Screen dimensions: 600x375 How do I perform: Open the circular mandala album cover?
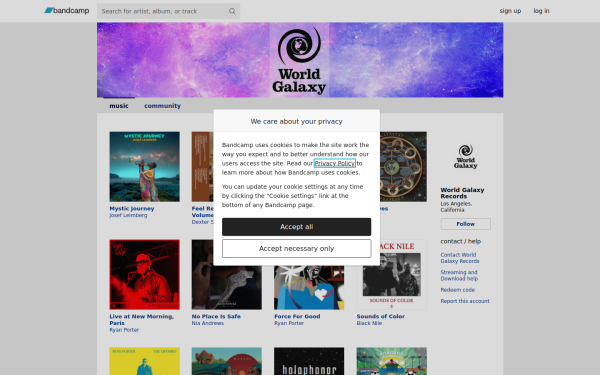pyautogui.click(x=404, y=167)
